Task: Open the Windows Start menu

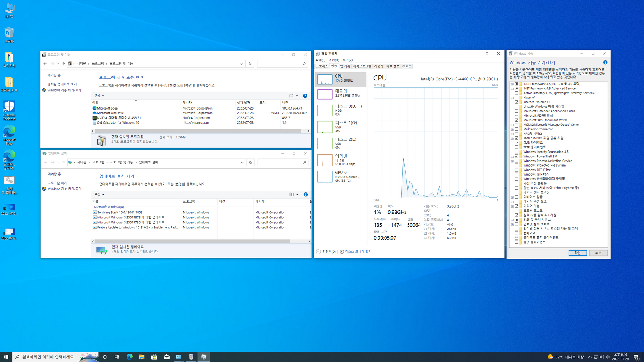Action: tap(6, 357)
